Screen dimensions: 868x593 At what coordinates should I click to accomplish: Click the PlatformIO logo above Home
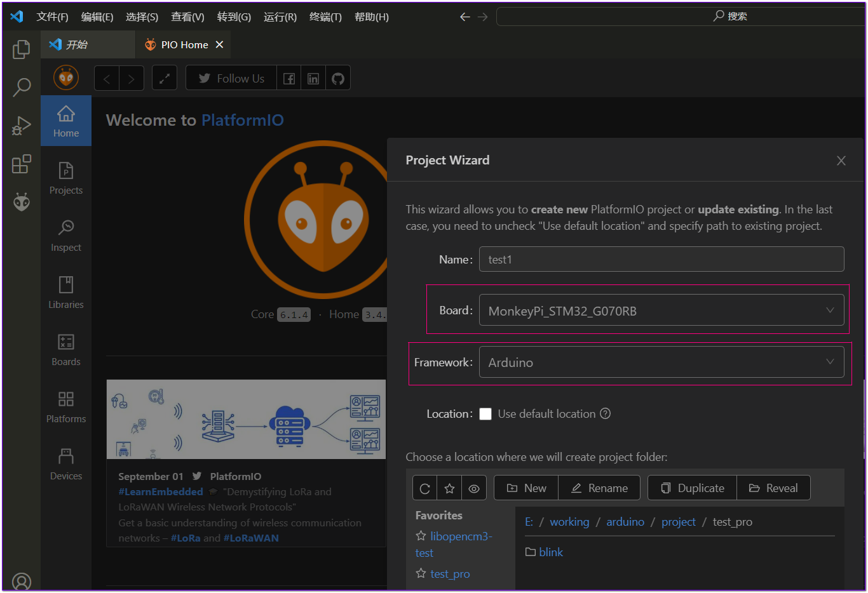(66, 77)
